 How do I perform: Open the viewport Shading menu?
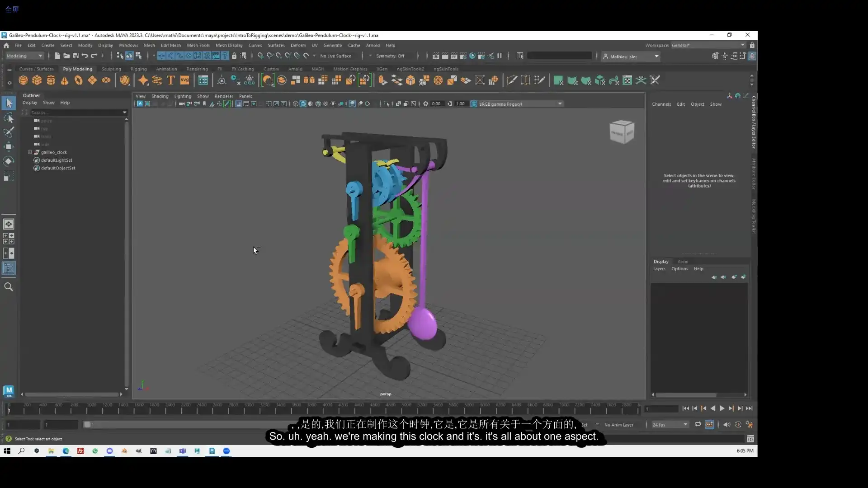click(x=160, y=96)
